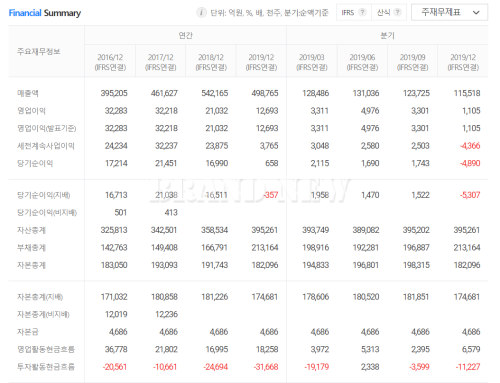Click the 2016/12 annual column header
The height and width of the screenshot is (383, 500).
point(110,62)
